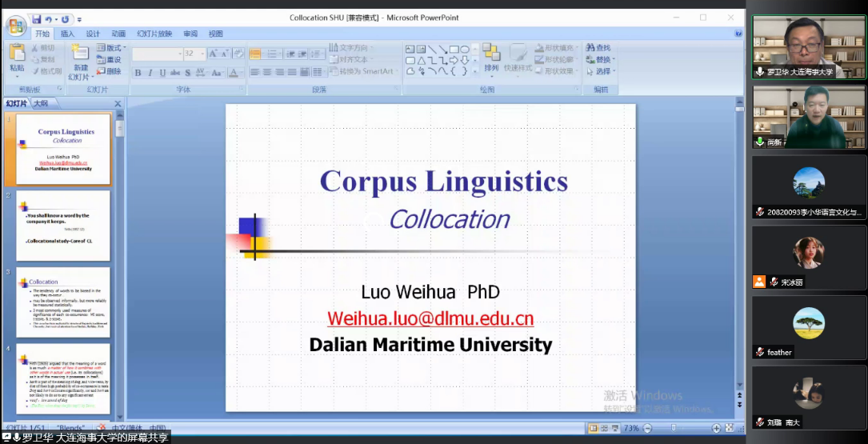Save the presentation from quick access toolbar

[x=36, y=18]
